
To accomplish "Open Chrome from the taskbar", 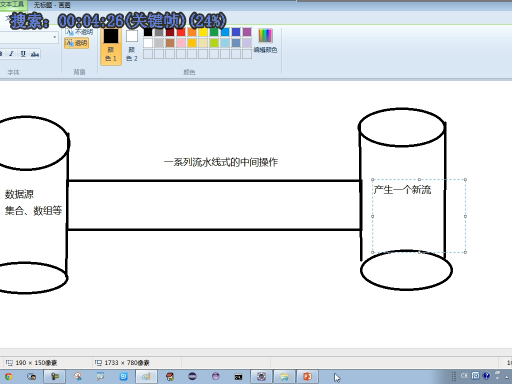I will pos(9,377).
